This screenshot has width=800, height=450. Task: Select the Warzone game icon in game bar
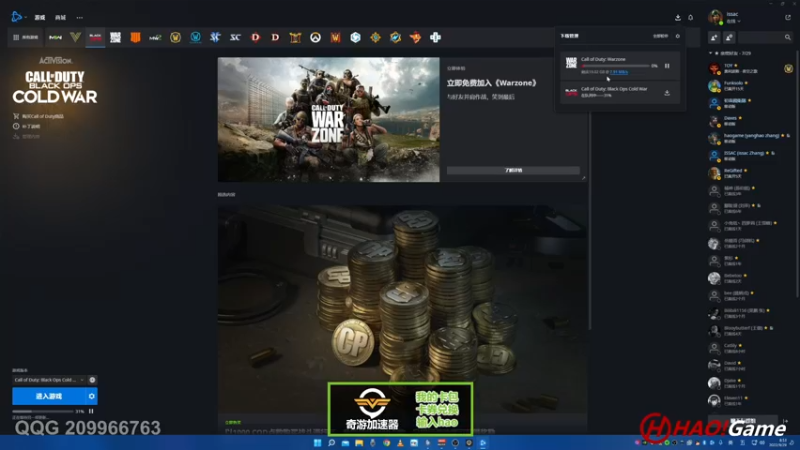coord(115,37)
